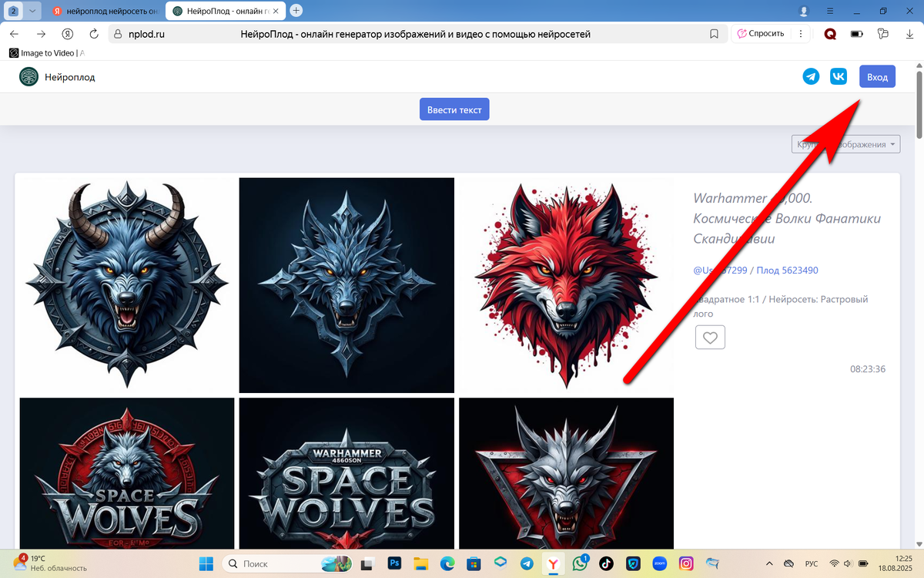Open the VK social link icon
Viewport: 924px width, 578px height.
(x=839, y=76)
